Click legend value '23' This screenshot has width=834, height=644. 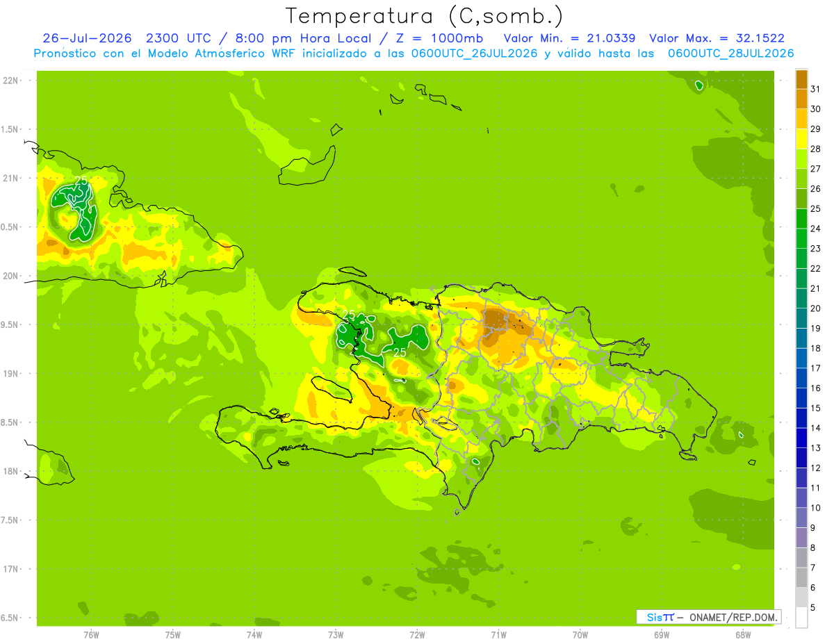(x=816, y=249)
